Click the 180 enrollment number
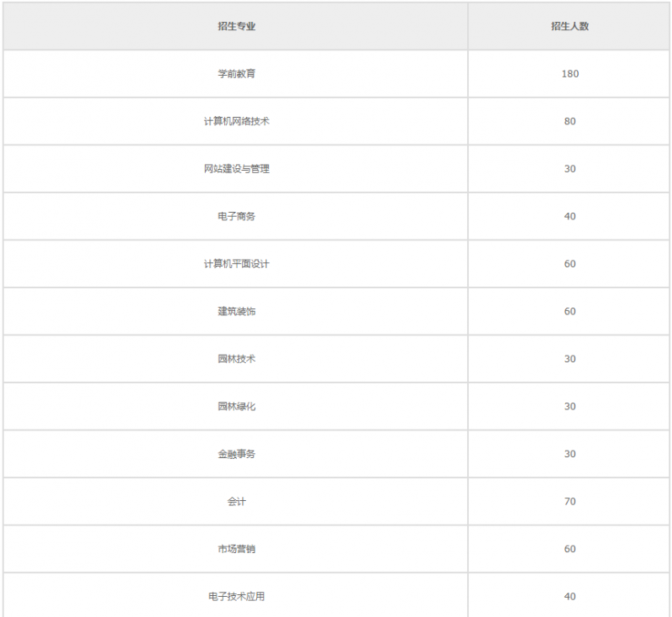 (x=570, y=74)
